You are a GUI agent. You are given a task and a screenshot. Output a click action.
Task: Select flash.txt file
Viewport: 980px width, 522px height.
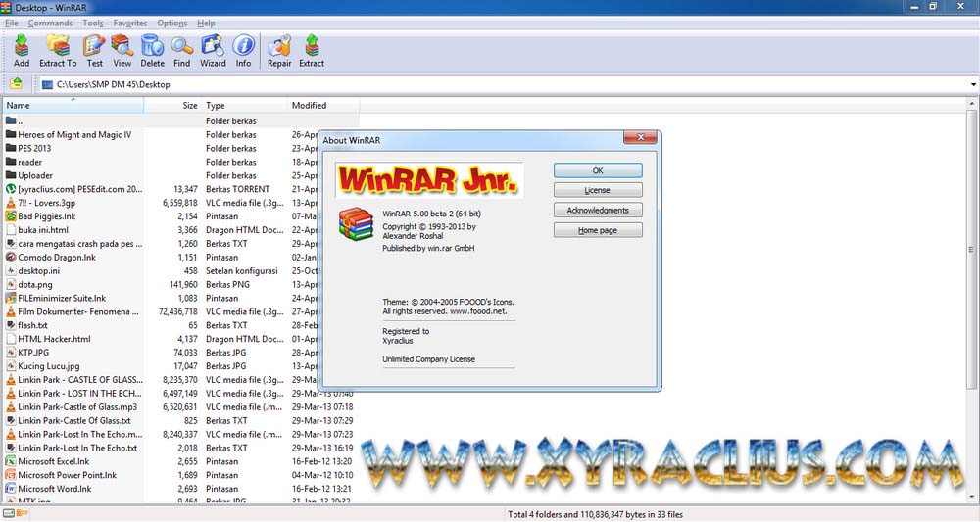pos(26,325)
